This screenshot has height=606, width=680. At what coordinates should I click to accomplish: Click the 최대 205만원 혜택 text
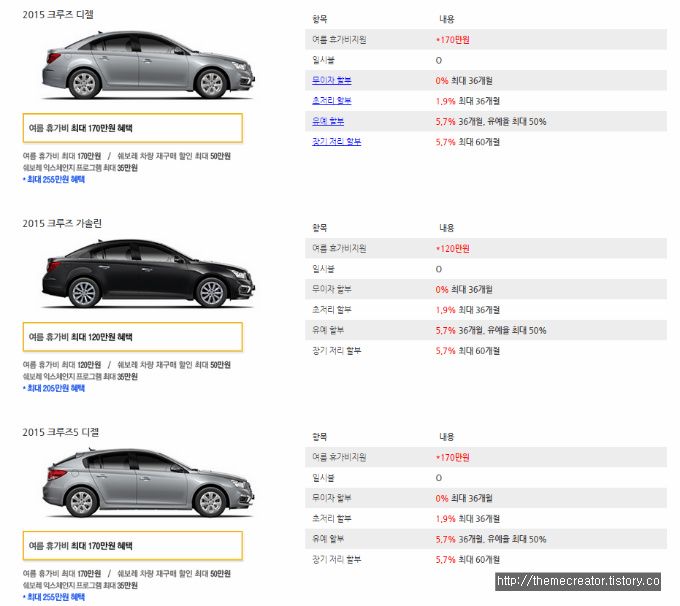[x=54, y=388]
